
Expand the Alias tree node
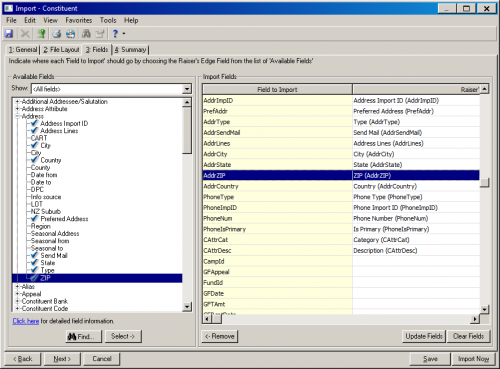(17, 286)
